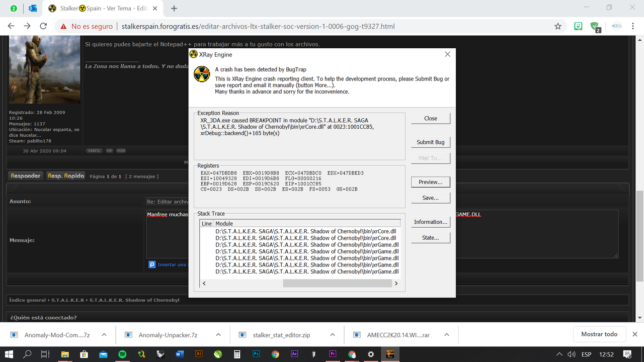This screenshot has height=362, width=644.
Task: Open the Preview... crash report button
Action: tap(431, 182)
